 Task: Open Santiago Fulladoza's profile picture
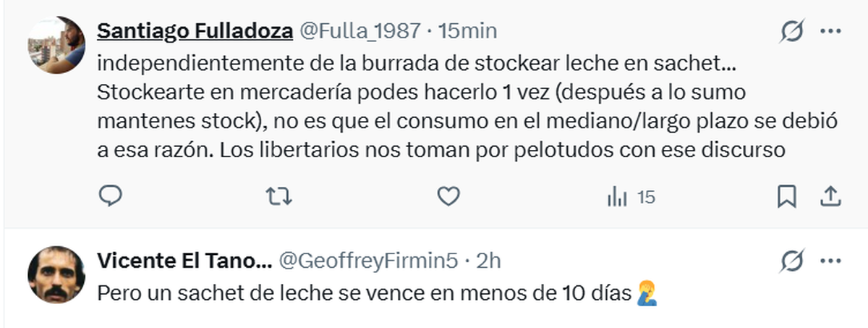56,45
